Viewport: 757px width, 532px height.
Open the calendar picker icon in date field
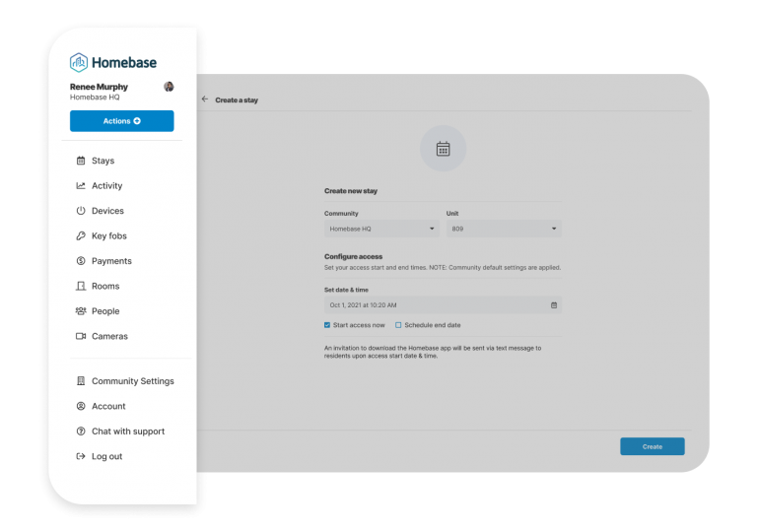click(x=554, y=305)
